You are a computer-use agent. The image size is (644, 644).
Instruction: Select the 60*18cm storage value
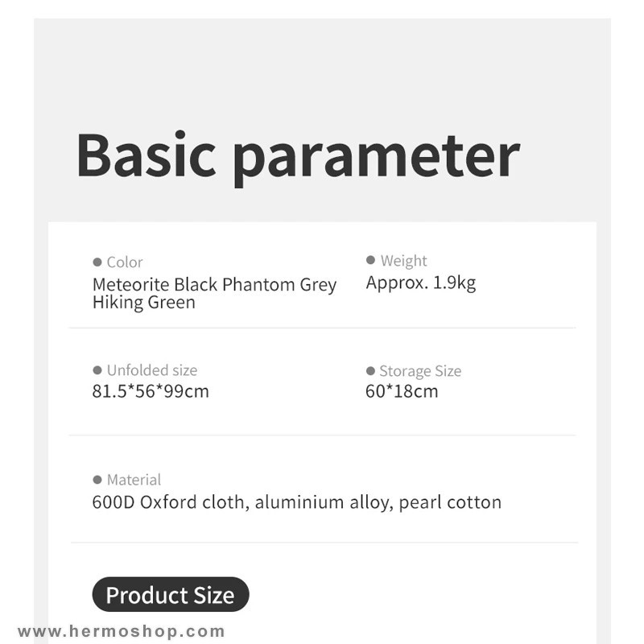click(402, 391)
